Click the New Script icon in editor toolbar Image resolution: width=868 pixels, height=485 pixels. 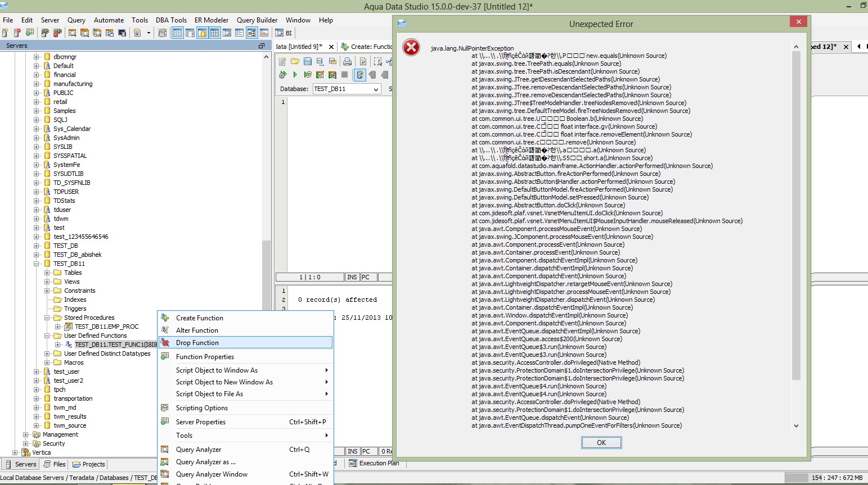click(282, 61)
